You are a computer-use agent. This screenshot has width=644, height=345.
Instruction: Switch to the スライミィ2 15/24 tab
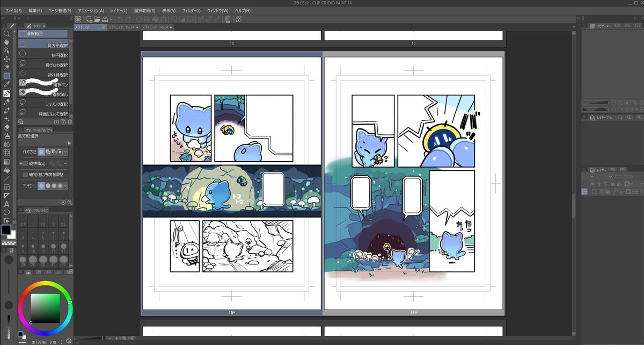tap(123, 27)
